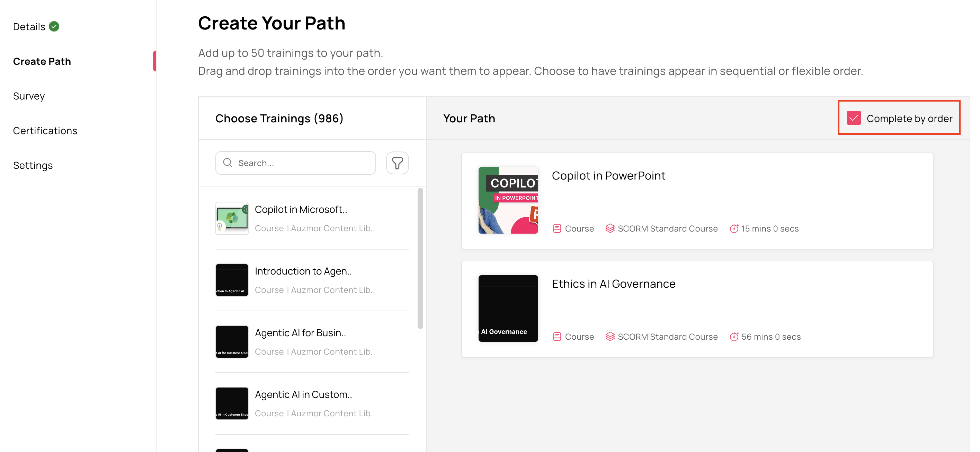The image size is (980, 452).
Task: Open the Details step in sidebar
Action: tap(29, 27)
